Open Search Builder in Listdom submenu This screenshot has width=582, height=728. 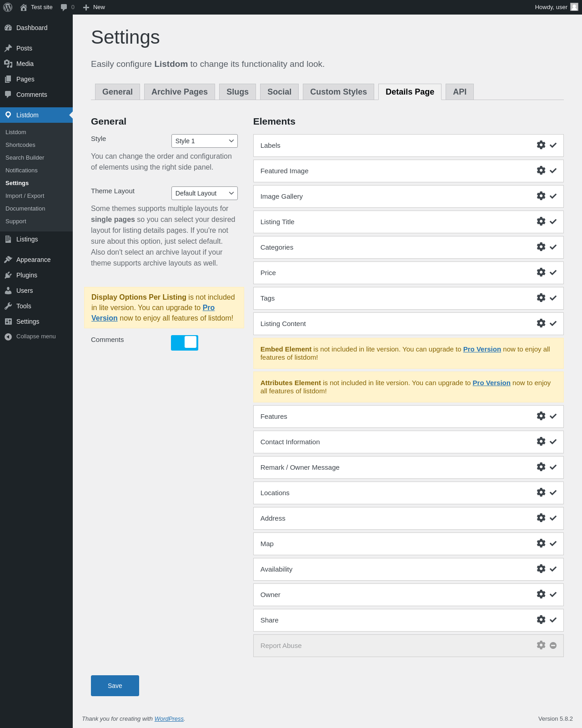tap(25, 158)
